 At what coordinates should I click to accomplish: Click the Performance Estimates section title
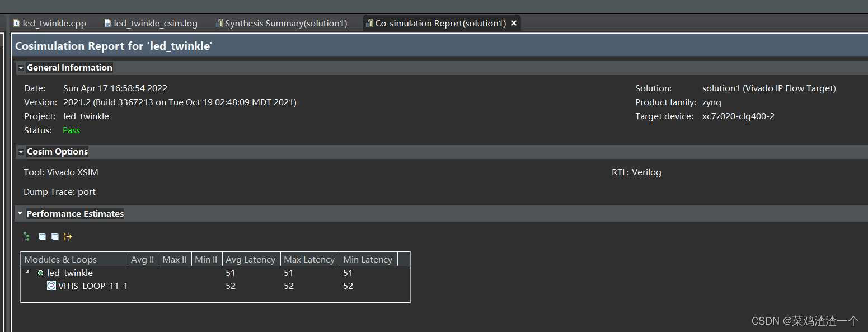tap(75, 214)
